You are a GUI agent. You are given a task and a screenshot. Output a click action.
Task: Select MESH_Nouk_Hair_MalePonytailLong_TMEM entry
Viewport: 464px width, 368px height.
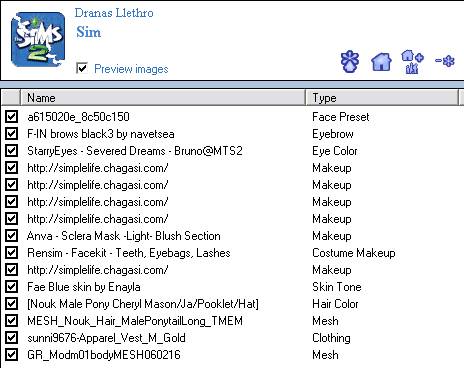135,321
